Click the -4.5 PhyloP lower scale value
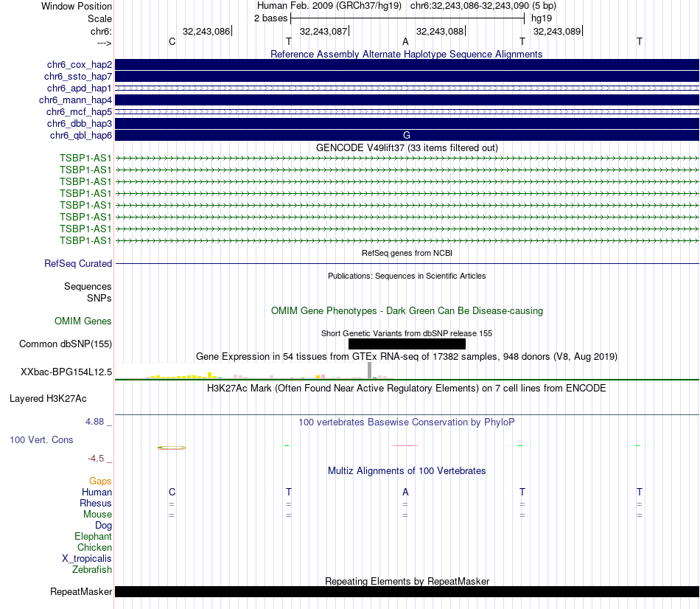 click(x=96, y=459)
